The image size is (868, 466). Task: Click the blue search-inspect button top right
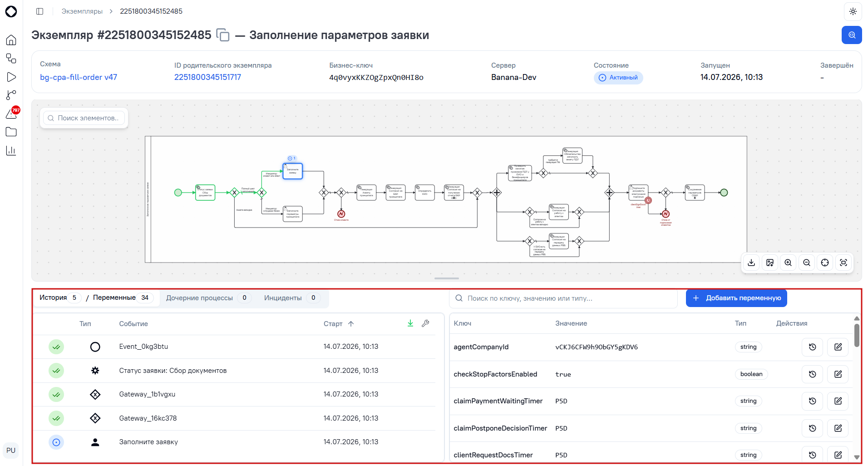tap(852, 35)
